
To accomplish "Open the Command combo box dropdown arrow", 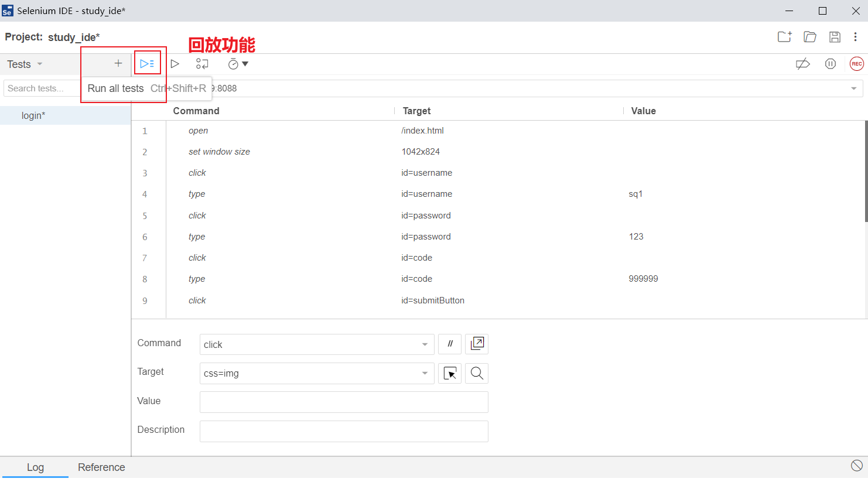I will pos(425,344).
